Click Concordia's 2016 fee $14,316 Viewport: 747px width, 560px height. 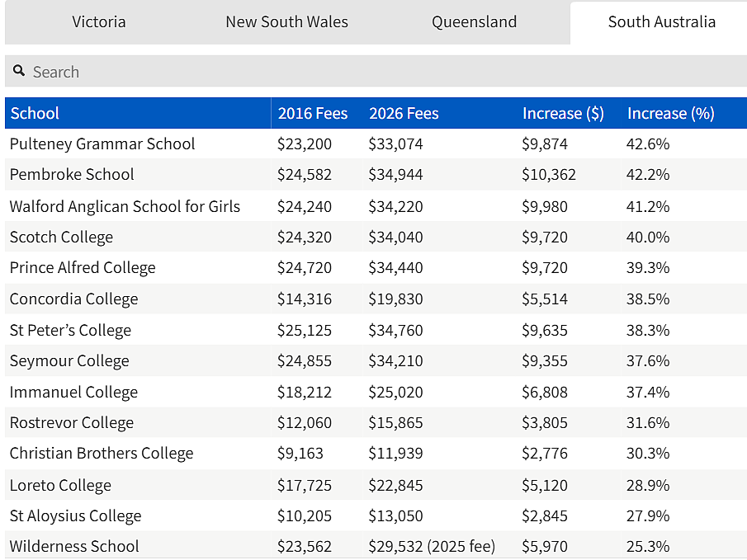click(305, 299)
